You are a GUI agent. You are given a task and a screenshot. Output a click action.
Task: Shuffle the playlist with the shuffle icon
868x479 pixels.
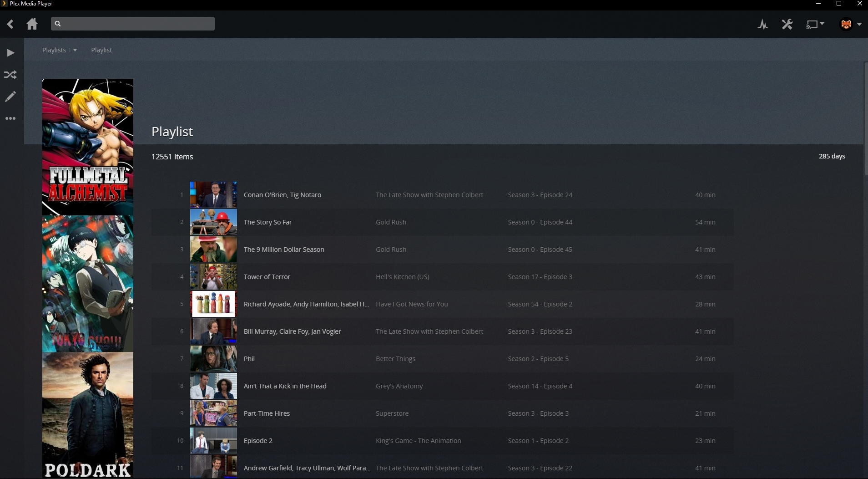tap(10, 75)
